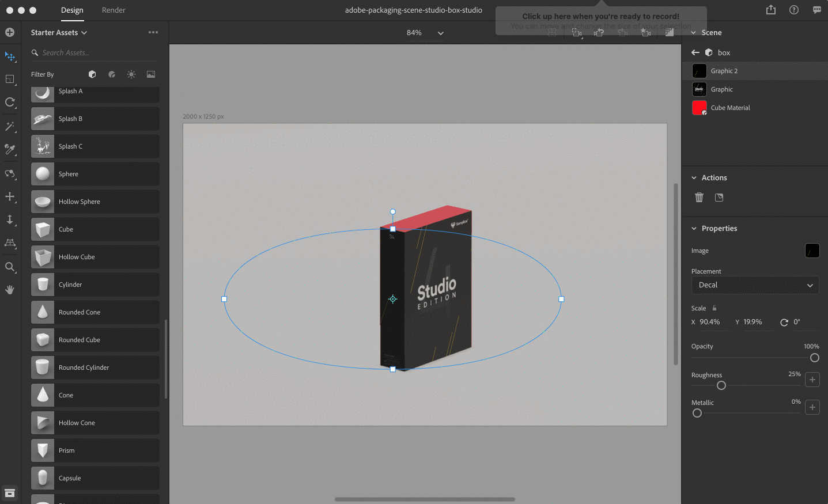Switch to the Render tab
This screenshot has width=828, height=504.
[114, 10]
